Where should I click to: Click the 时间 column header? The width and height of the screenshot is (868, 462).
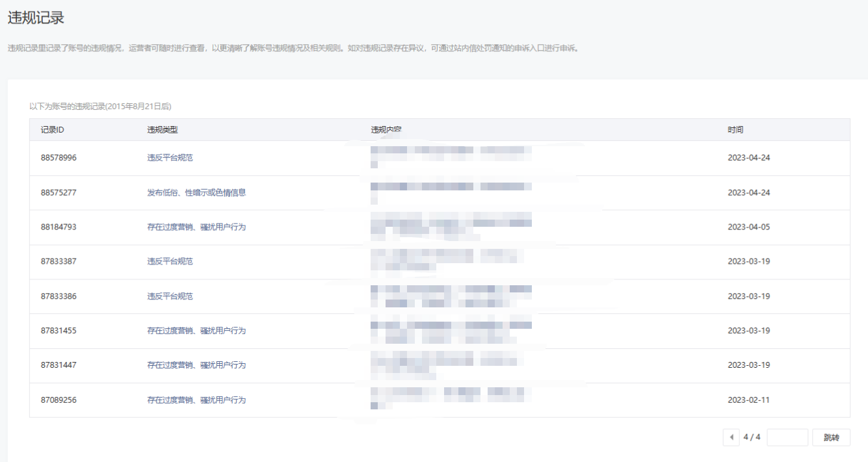pos(735,130)
